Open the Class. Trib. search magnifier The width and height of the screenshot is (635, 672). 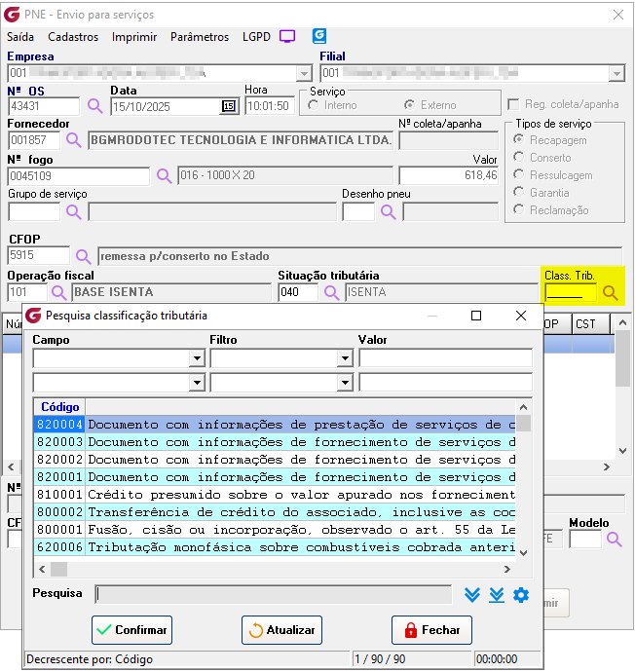[610, 293]
